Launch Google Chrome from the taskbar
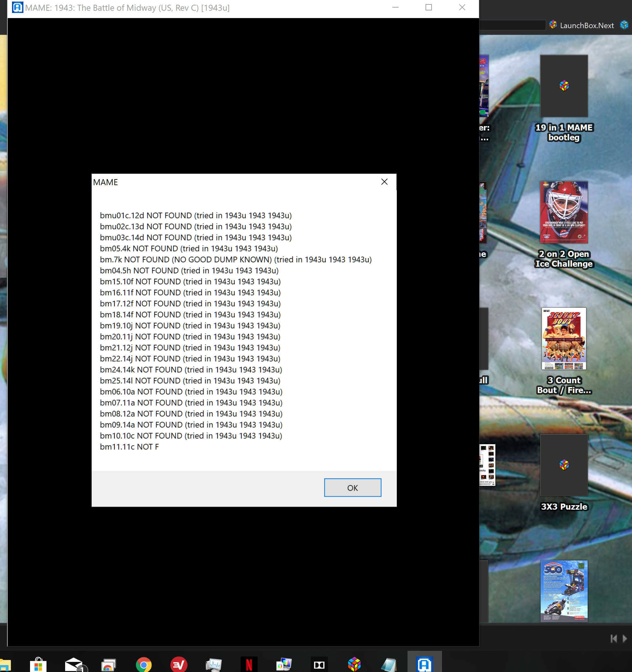This screenshot has width=632, height=672. [144, 664]
